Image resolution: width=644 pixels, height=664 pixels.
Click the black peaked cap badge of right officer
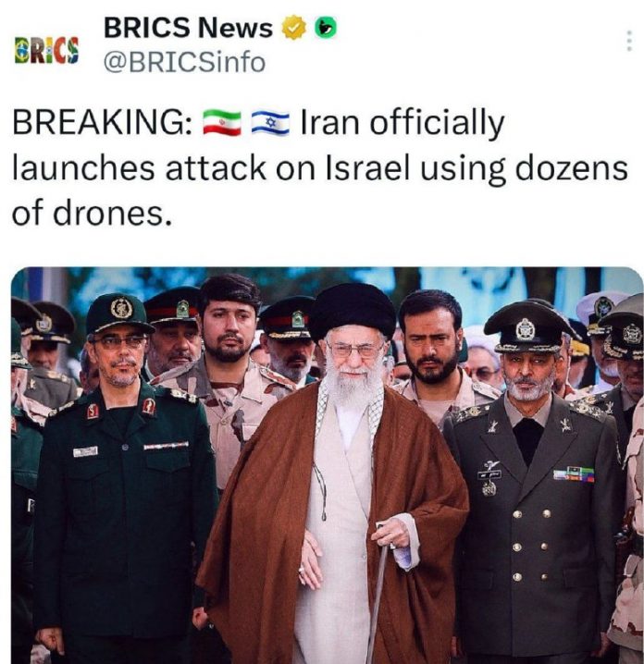coord(526,328)
